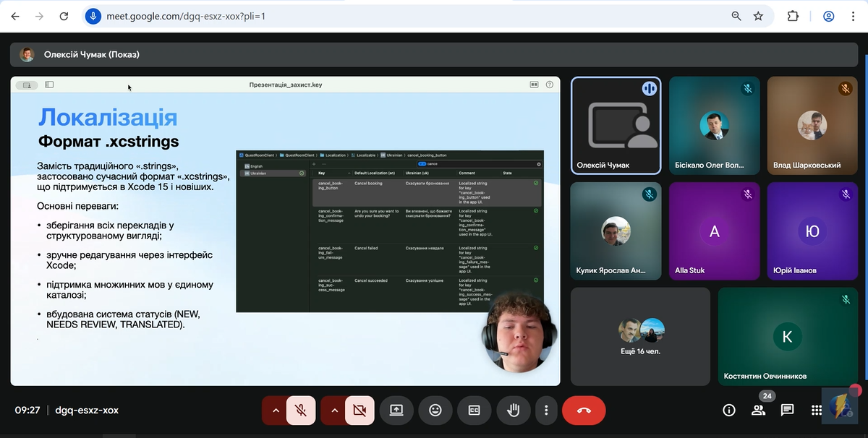Click the Present now screen share icon
The height and width of the screenshot is (438, 868).
point(396,411)
